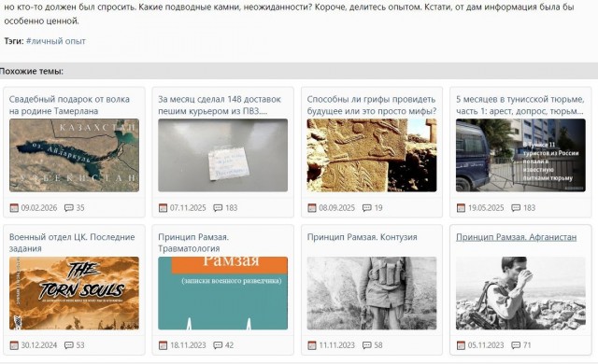Click calendar icon beside 19.05.2025
The height and width of the screenshot is (364, 598).
[461, 208]
